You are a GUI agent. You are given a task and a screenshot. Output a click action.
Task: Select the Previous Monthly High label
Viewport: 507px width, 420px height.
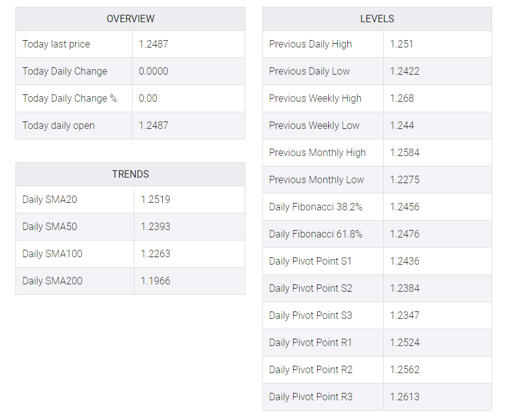[317, 152]
